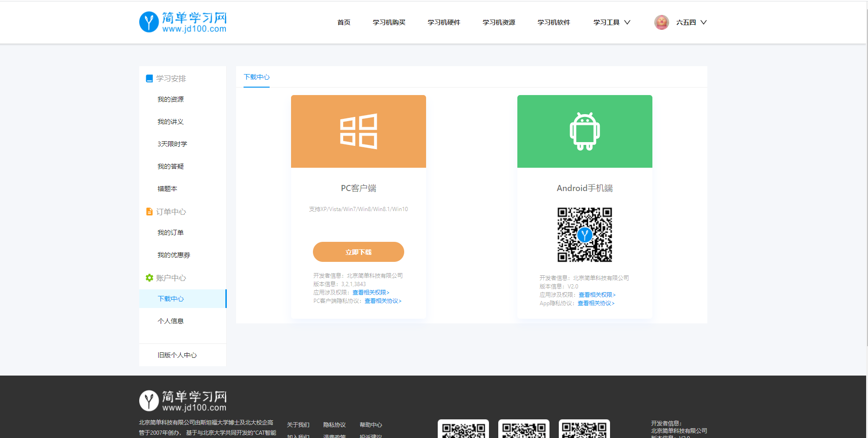Go to 首页 in top navigation
868x438 pixels.
tap(344, 22)
